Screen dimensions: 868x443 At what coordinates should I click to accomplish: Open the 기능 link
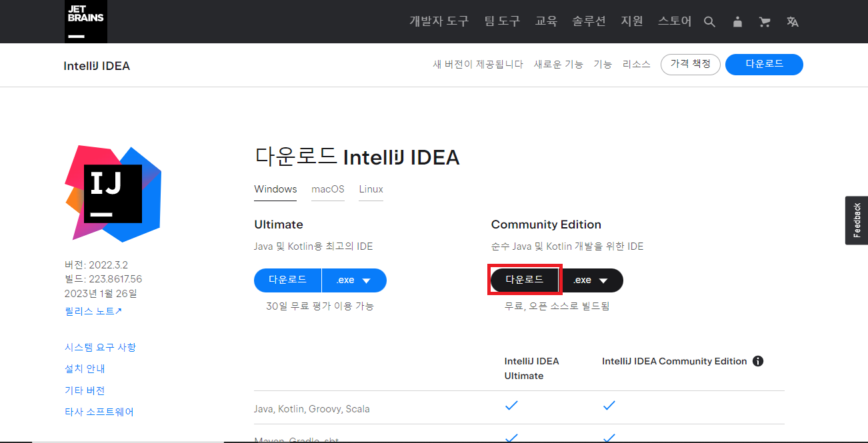click(x=603, y=65)
